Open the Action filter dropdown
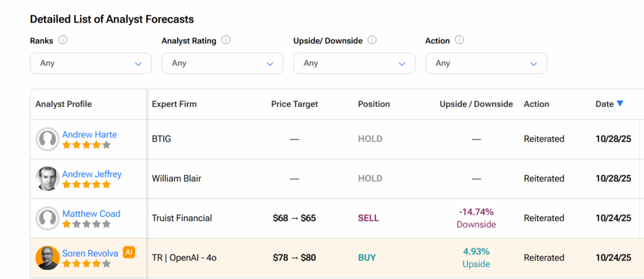This screenshot has width=644, height=279. (486, 63)
